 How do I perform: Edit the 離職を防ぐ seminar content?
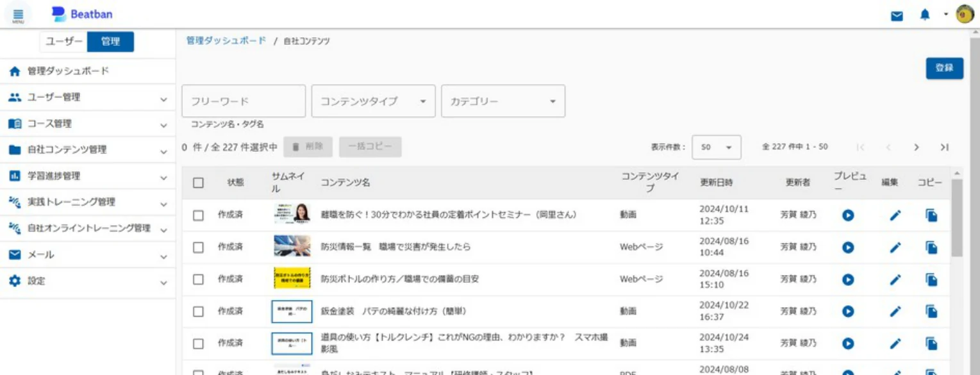pos(895,215)
